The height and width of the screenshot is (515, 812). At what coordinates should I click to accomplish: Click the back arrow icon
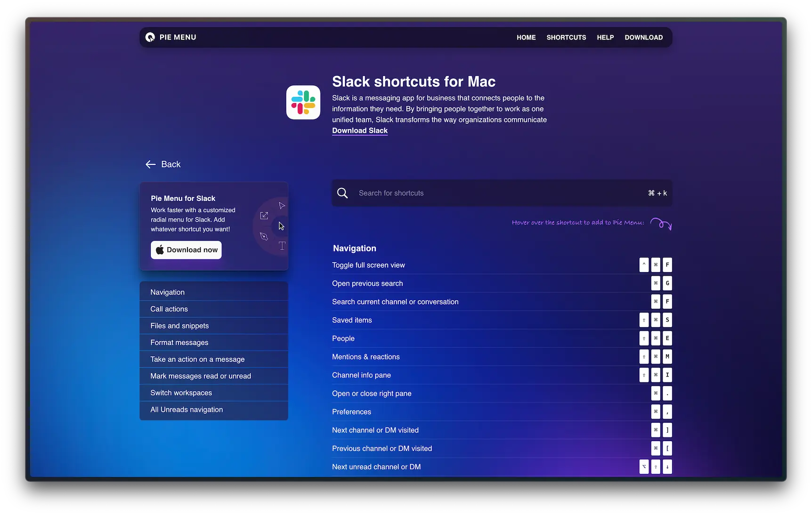pyautogui.click(x=150, y=164)
